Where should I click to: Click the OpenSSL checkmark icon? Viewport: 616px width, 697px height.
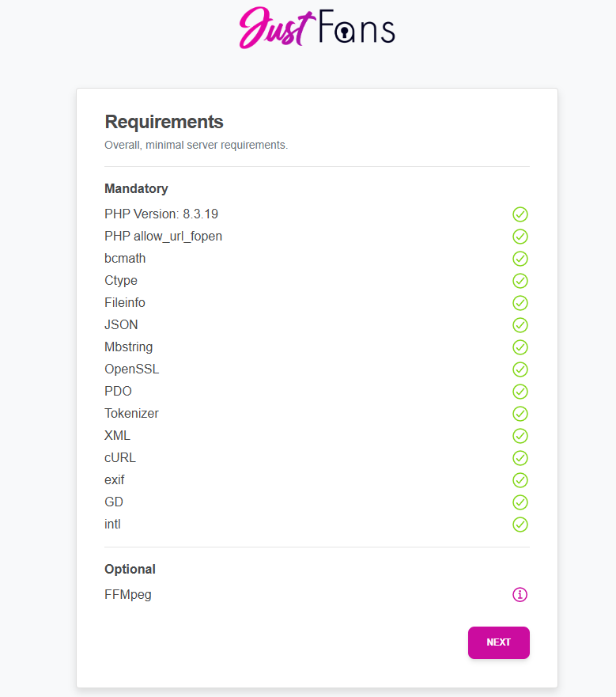click(x=520, y=369)
